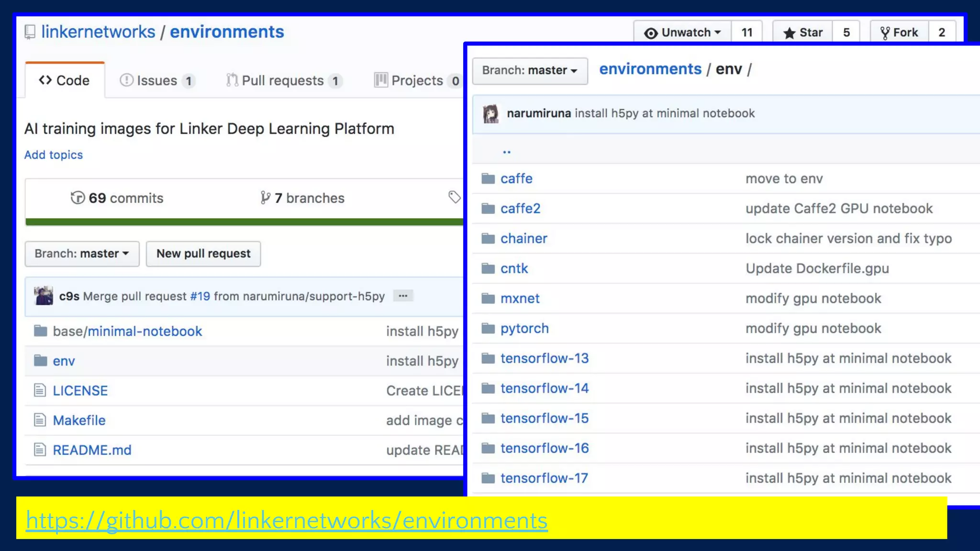Image resolution: width=980 pixels, height=551 pixels.
Task: Open the linkernetworks owner link
Action: (x=98, y=32)
